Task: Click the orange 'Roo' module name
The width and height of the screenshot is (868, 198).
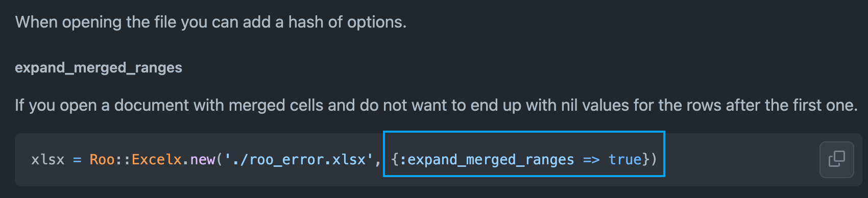Action: coord(102,160)
